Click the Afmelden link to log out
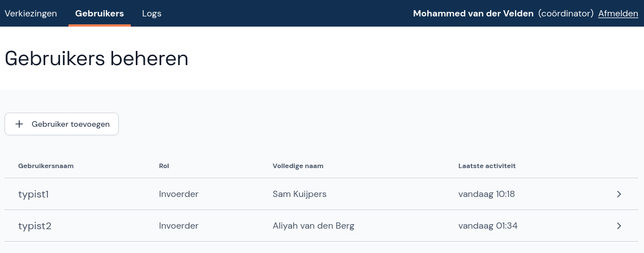Image resolution: width=644 pixels, height=253 pixels. (618, 14)
